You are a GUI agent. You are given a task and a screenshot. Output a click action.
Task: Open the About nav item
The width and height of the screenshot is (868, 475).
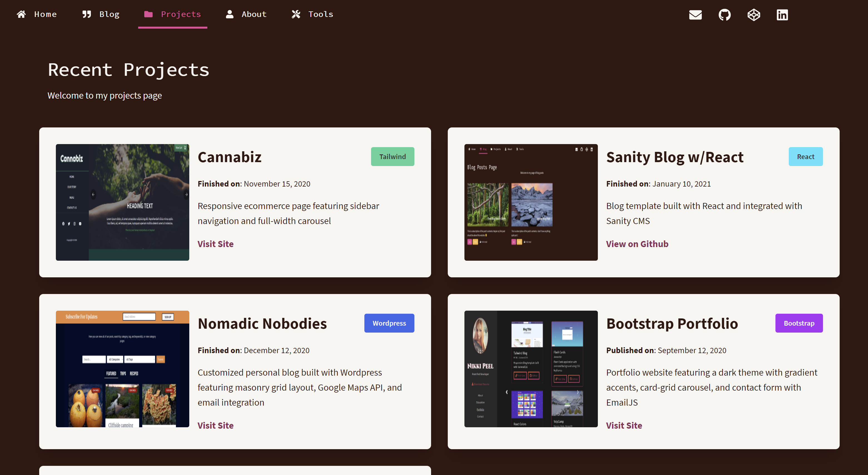(x=254, y=14)
